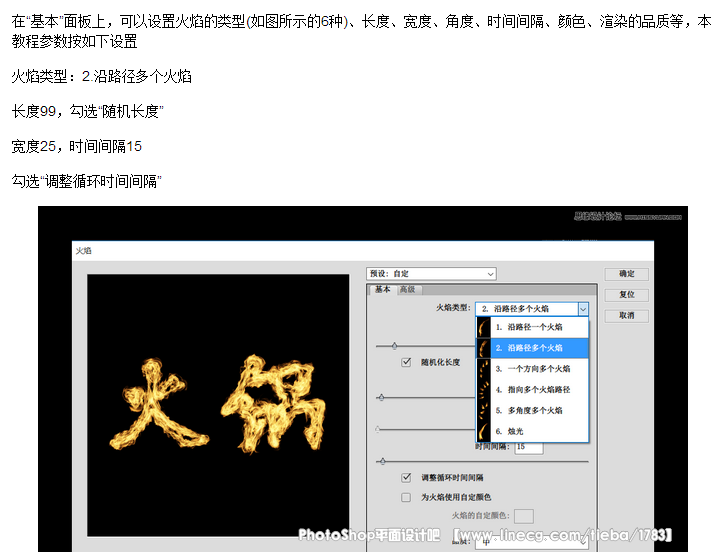
Task: Click the 确定 button
Action: 626,274
